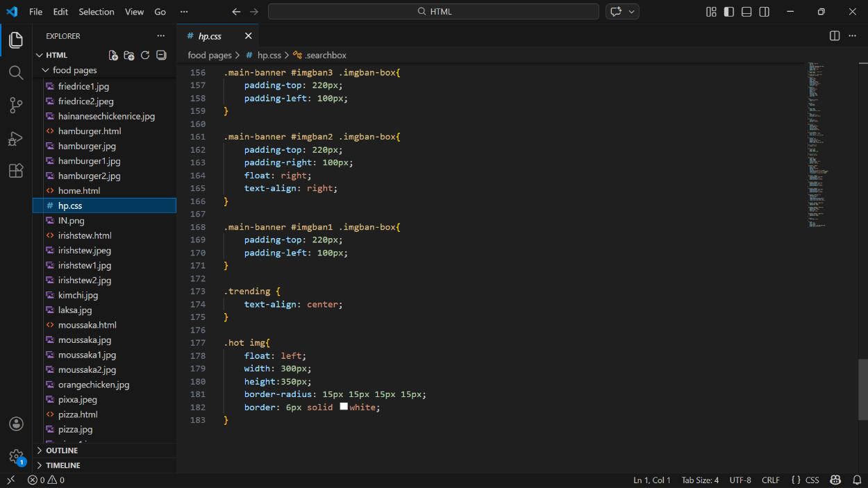The height and width of the screenshot is (488, 868).
Task: Open the Source Control view
Action: point(16,106)
